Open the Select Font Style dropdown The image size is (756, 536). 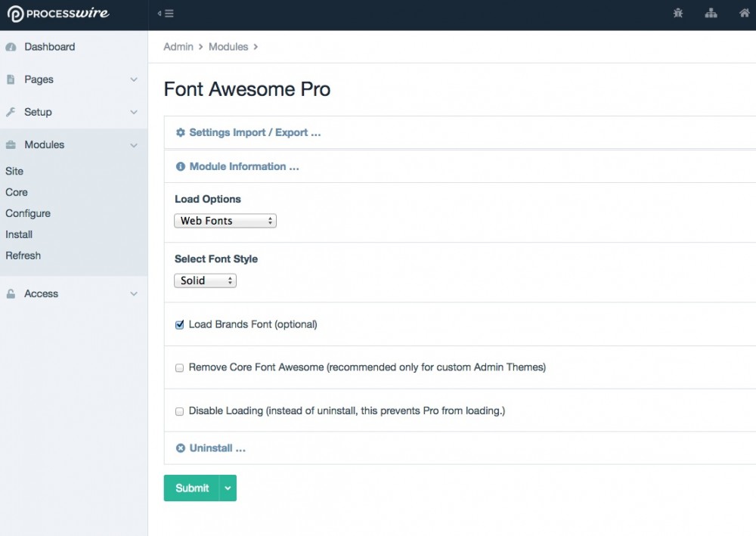coord(205,280)
